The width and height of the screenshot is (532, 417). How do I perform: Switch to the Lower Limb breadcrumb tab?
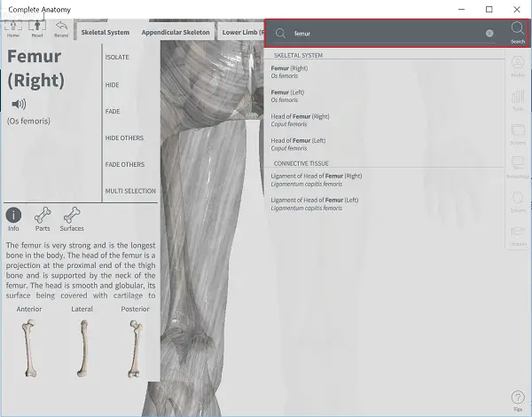(241, 32)
